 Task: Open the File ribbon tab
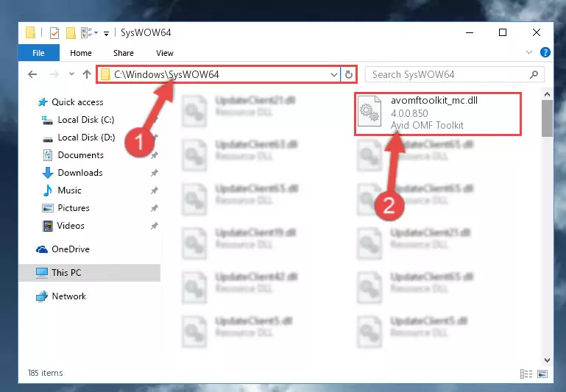click(x=38, y=53)
